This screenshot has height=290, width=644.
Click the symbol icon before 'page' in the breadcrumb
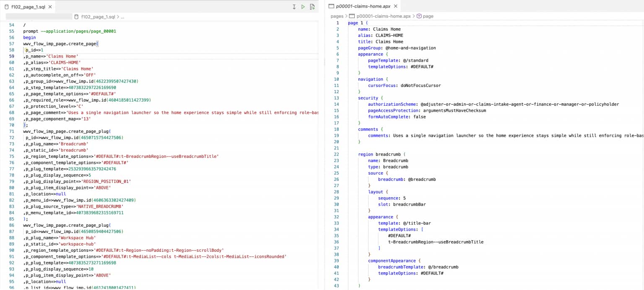pyautogui.click(x=419, y=16)
